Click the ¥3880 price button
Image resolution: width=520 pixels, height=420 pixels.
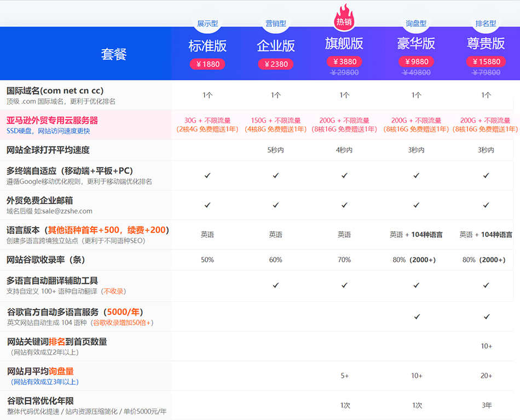[344, 62]
